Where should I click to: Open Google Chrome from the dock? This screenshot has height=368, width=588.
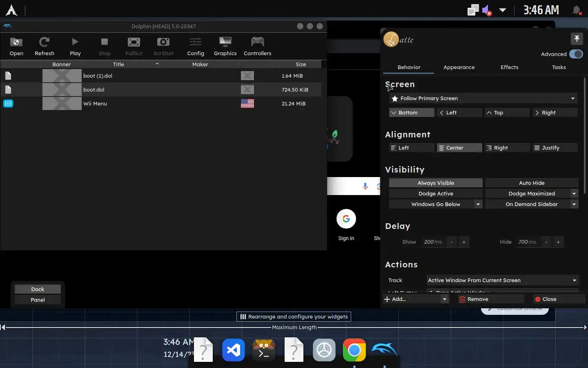point(354,350)
